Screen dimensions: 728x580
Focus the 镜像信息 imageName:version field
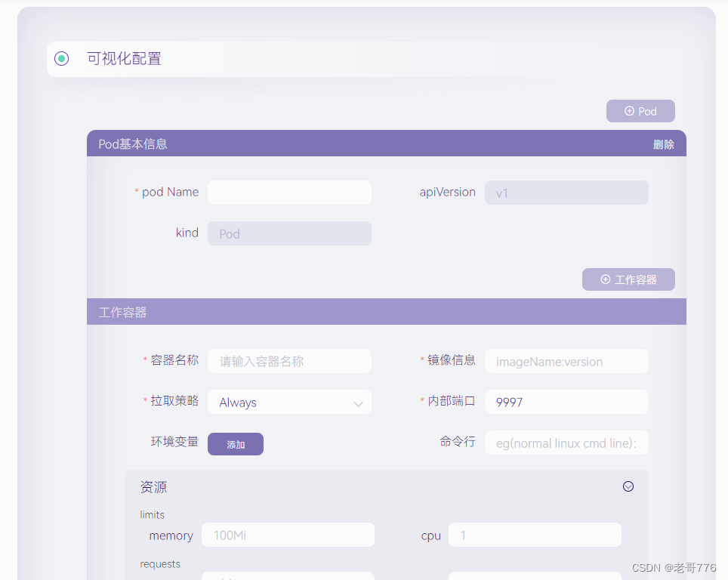point(566,361)
